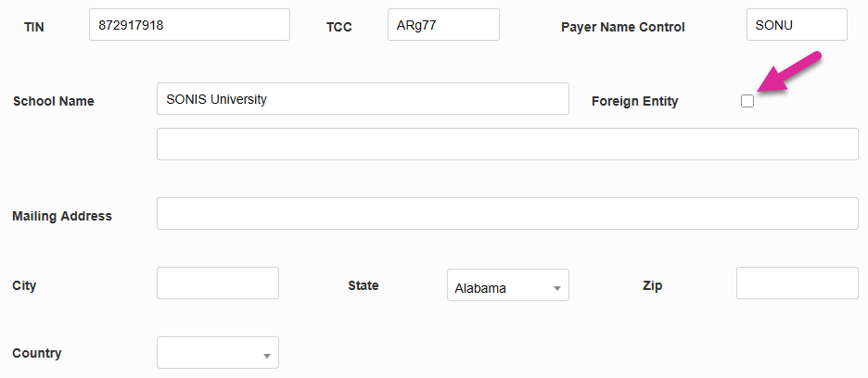Click the "Zip" label text
The width and height of the screenshot is (868, 378).
[x=652, y=285]
